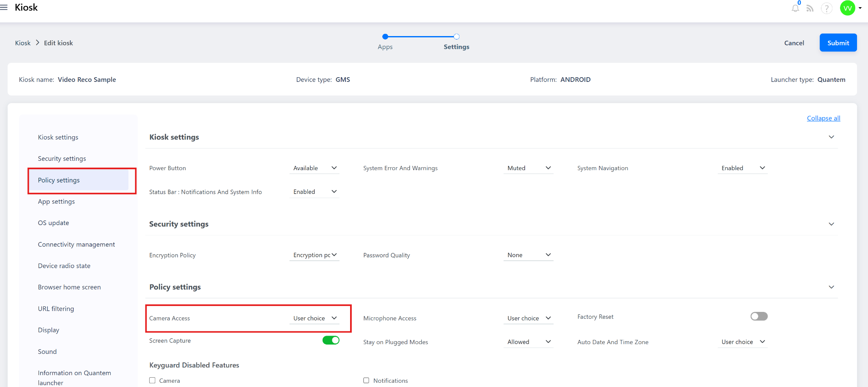Check the Camera keyguard checkbox
The width and height of the screenshot is (868, 387).
coord(153,381)
